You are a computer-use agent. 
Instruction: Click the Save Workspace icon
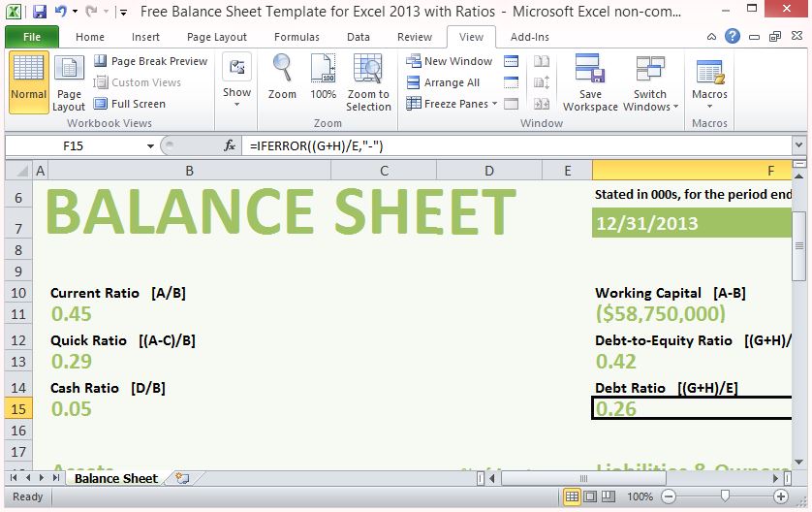(x=590, y=72)
